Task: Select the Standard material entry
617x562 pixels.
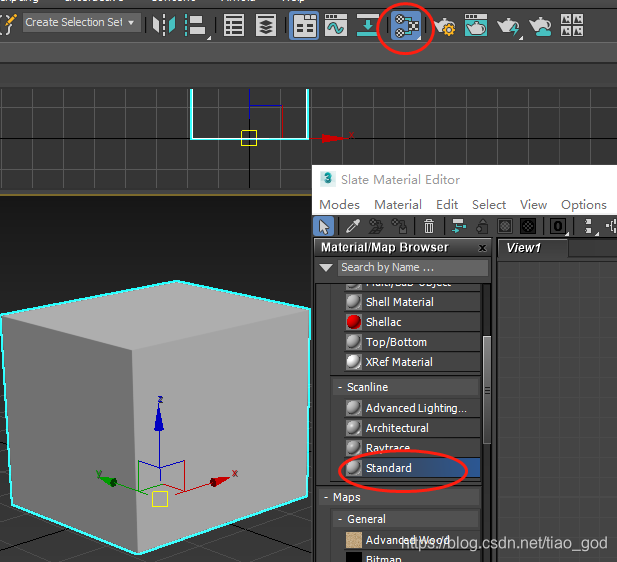Action: 412,468
